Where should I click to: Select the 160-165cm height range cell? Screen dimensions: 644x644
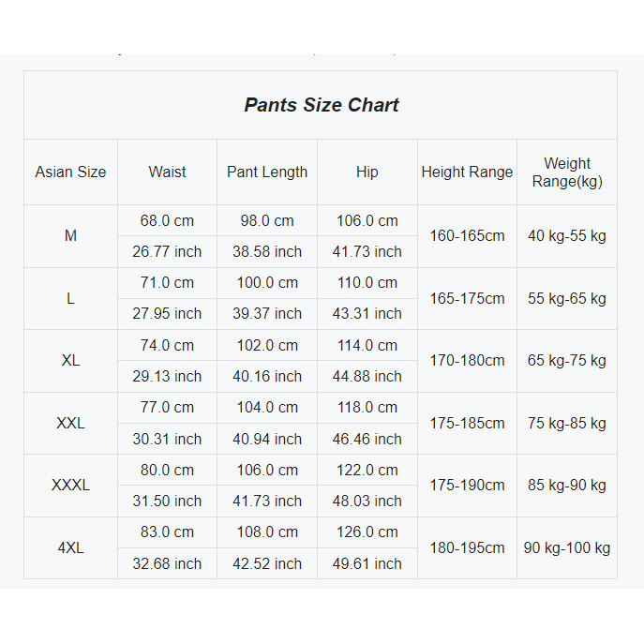pyautogui.click(x=467, y=236)
